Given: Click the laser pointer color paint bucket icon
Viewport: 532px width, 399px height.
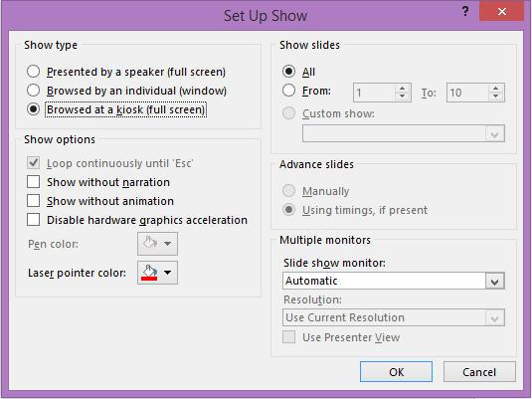Looking at the screenshot, I should point(149,273).
